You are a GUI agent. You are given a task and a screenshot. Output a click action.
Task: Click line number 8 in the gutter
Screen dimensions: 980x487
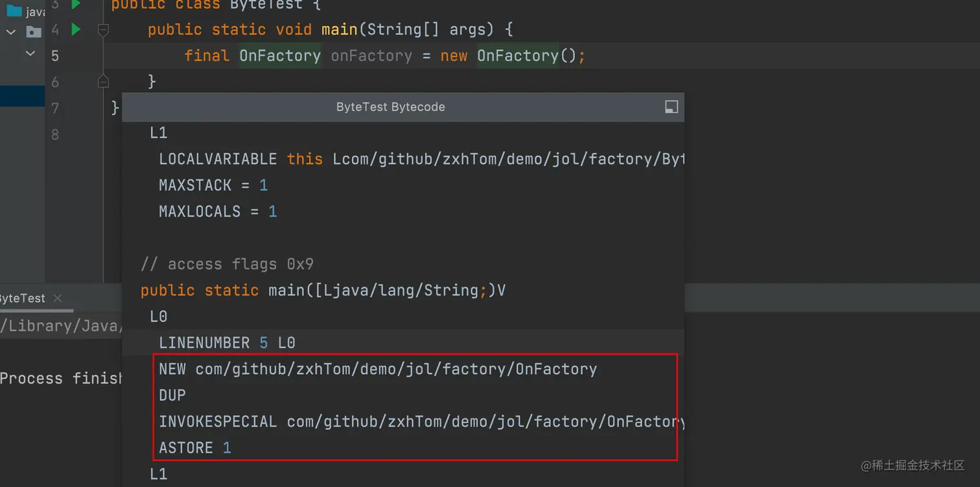click(54, 134)
